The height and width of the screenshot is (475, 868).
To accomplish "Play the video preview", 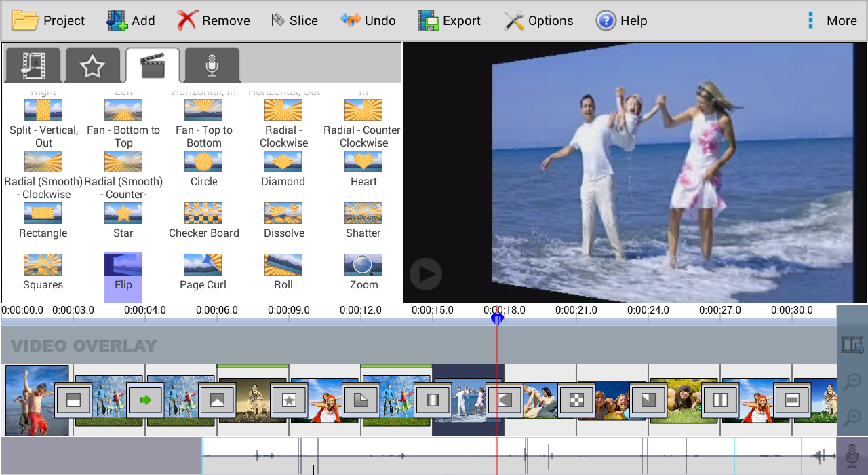I will click(426, 274).
